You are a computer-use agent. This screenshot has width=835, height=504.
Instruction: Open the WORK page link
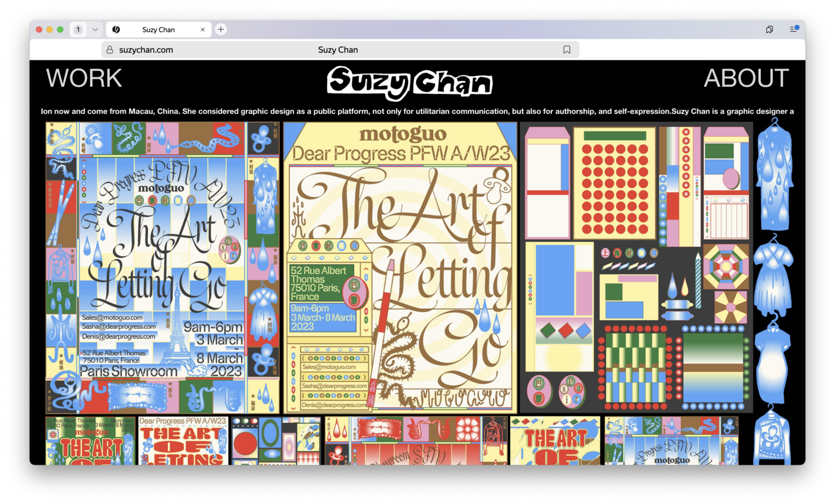[84, 78]
